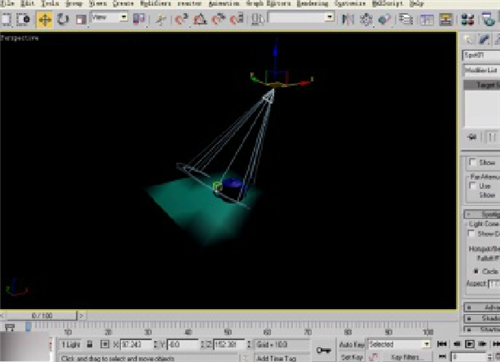Toggle Absolute Mode Transform Type-In icon
The height and width of the screenshot is (362, 500).
tap(105, 344)
